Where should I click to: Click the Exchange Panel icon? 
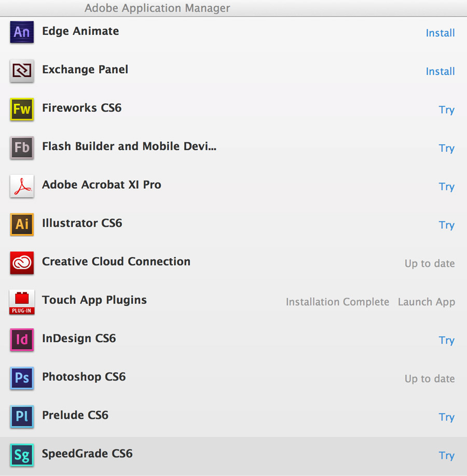(22, 71)
